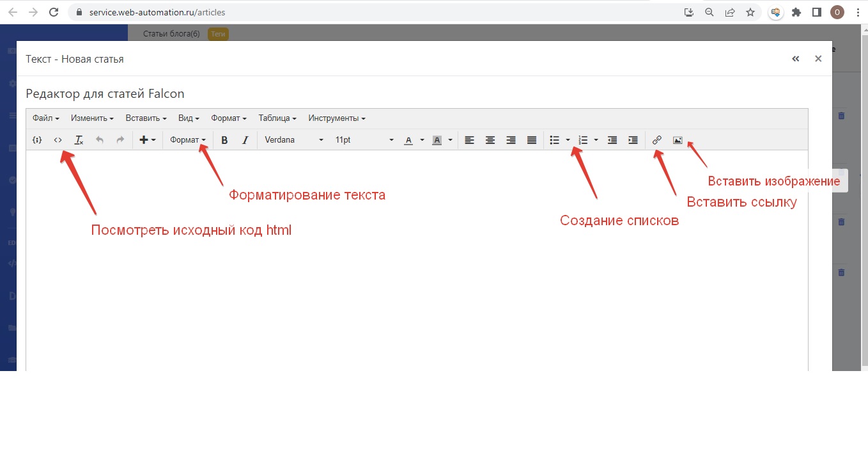Click the insert image icon

tap(678, 140)
